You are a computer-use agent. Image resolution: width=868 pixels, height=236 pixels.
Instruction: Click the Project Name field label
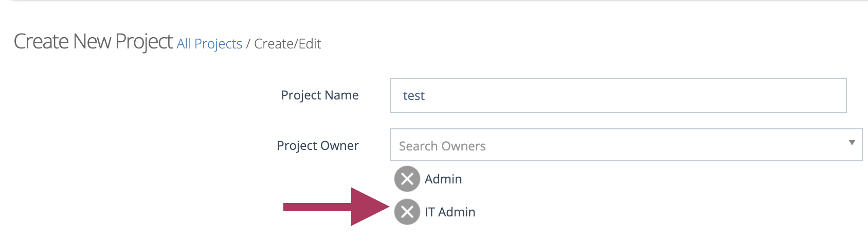pos(320,95)
